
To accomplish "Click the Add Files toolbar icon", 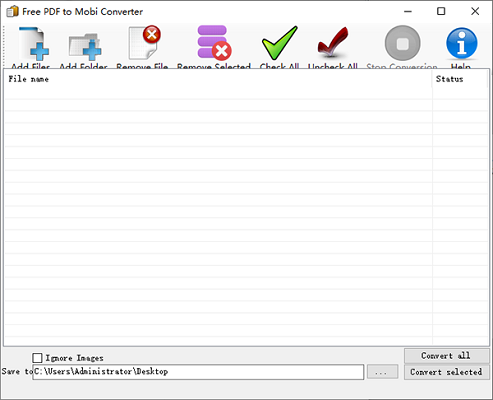I will point(33,43).
